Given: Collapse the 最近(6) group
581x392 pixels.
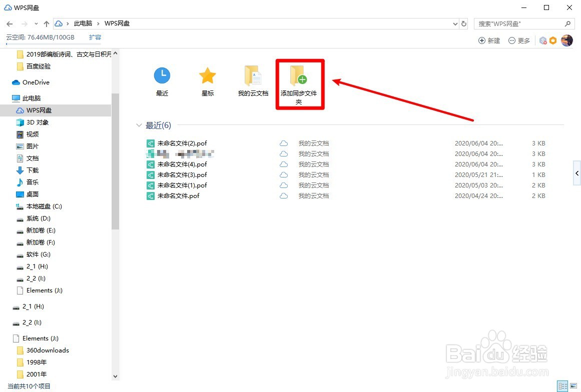Looking at the screenshot, I should (139, 125).
